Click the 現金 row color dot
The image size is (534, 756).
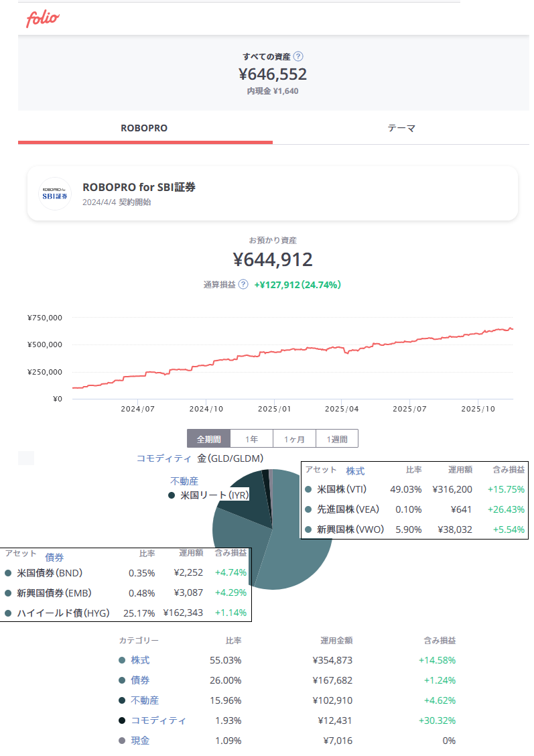(122, 741)
